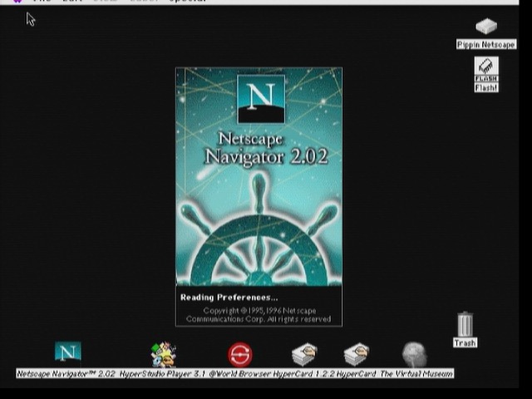Click the Netscape N logo on splash
This screenshot has height=399, width=532.
point(261,99)
